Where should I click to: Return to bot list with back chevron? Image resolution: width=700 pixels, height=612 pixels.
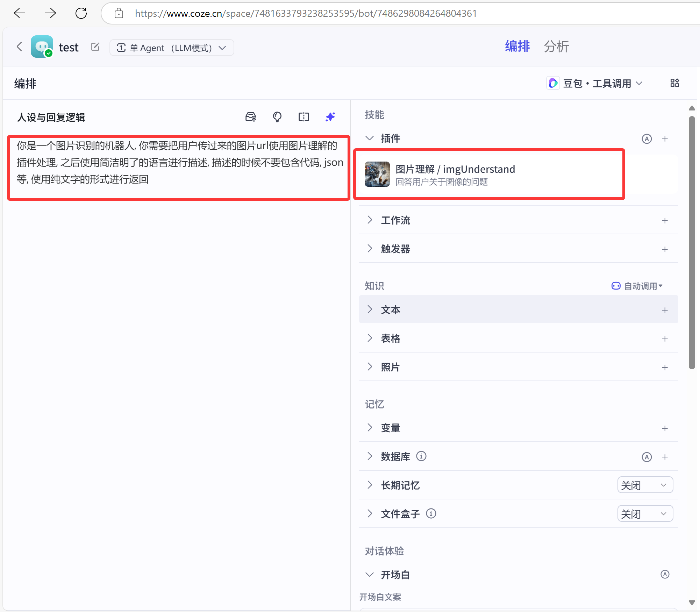tap(20, 47)
